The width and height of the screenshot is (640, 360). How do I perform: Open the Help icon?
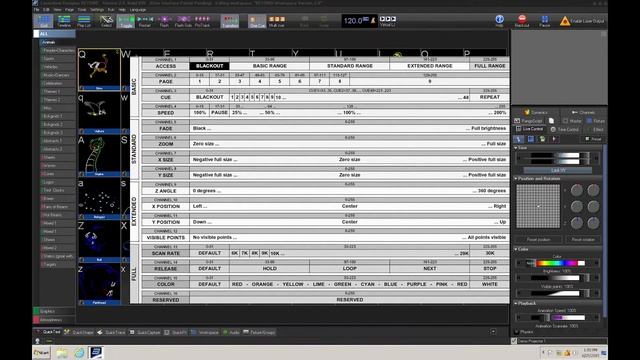click(x=500, y=21)
